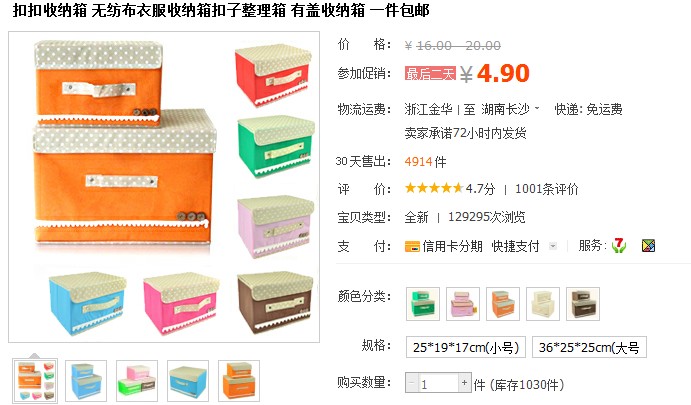Click the colorful service guarantee icon
This screenshot has height=405, width=691.
pos(648,245)
